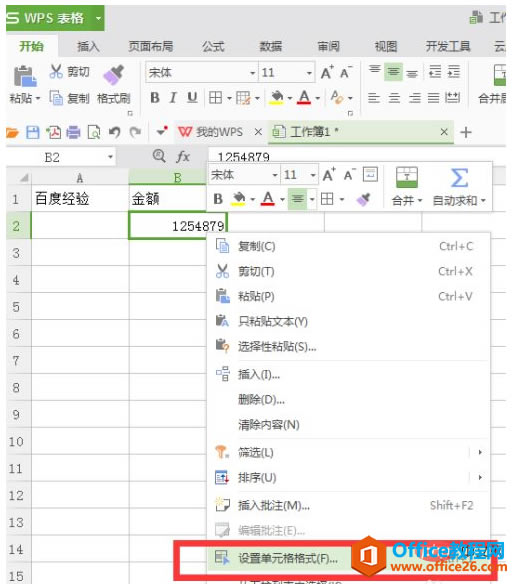This screenshot has width=514, height=584.
Task: Click the Paste clipboard icon in ribbon
Action: click(x=25, y=77)
